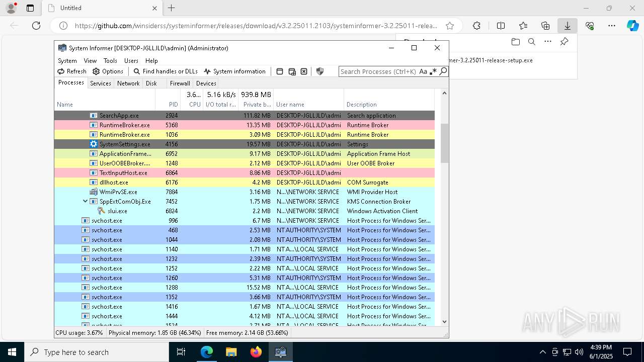The height and width of the screenshot is (362, 644).
Task: Click Physical memory status bar entry
Action: coord(155,333)
